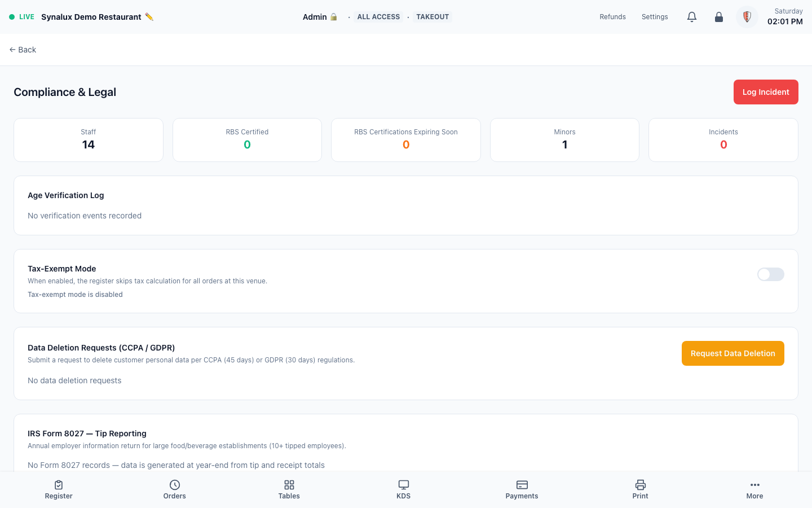
Task: Click the IRS Form 8027 heading
Action: point(87,433)
